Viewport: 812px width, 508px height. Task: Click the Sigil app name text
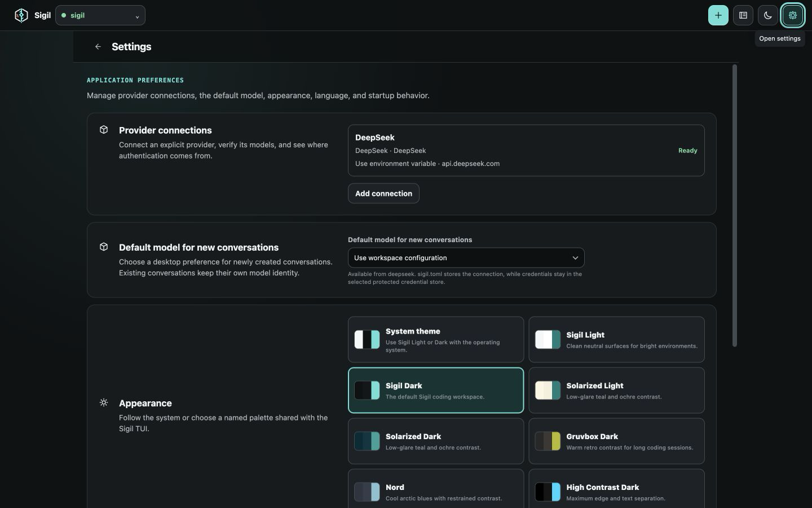(42, 15)
